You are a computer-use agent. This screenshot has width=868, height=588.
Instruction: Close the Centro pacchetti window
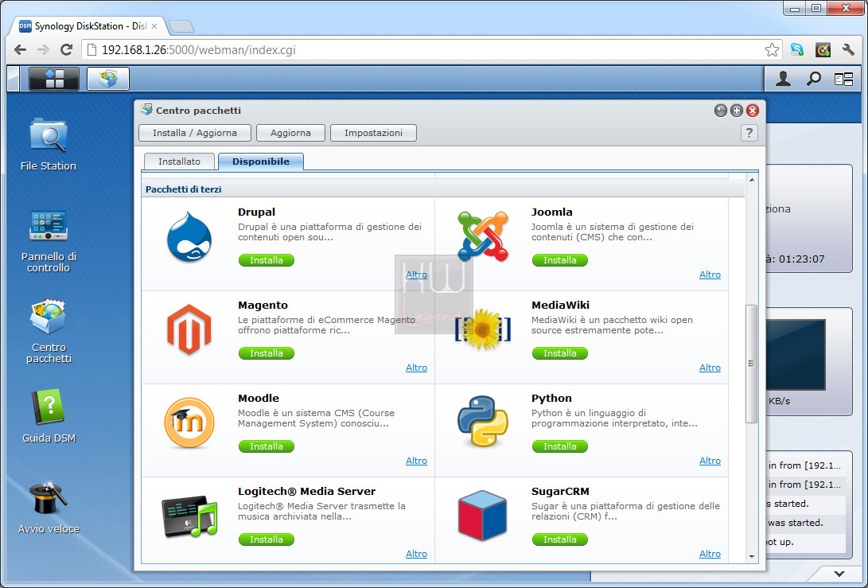(753, 111)
